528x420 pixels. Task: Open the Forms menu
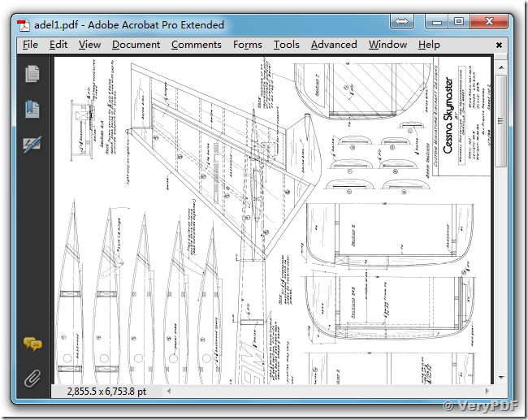point(248,45)
